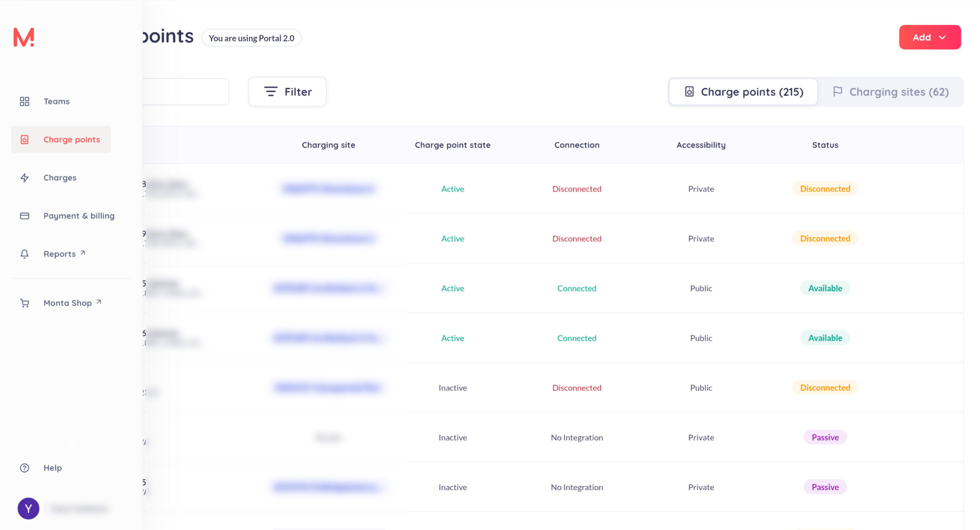Select the Charge points (215) tab
The width and height of the screenshot is (980, 530).
click(x=743, y=92)
